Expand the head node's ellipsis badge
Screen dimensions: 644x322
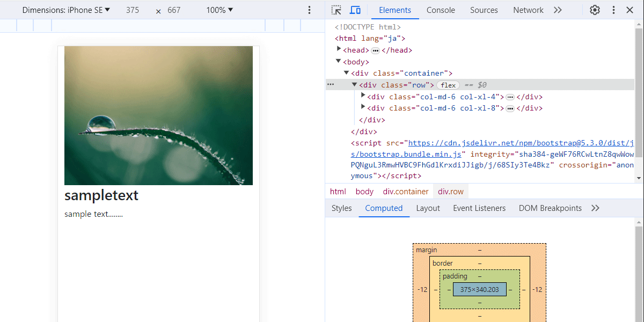(376, 50)
